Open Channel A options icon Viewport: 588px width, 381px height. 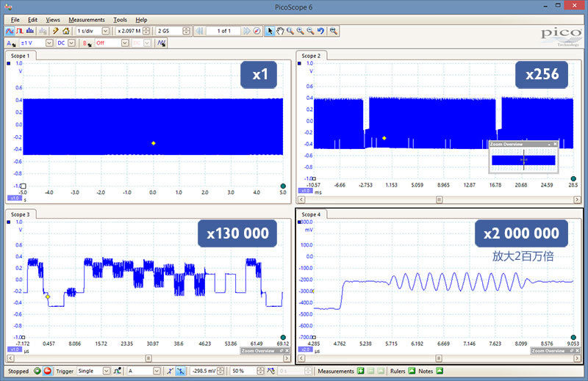(11, 43)
